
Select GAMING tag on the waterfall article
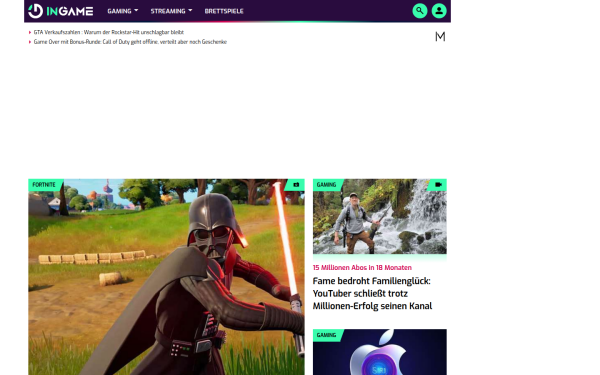coord(326,184)
